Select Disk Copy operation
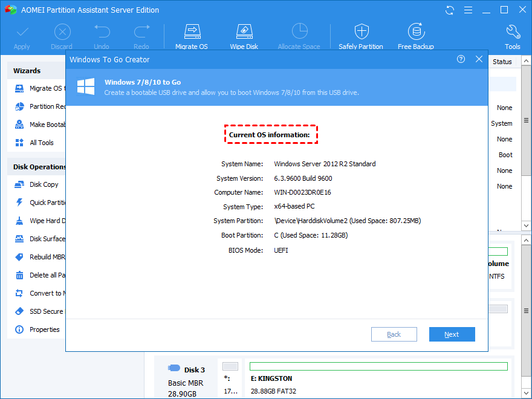532x399 pixels. point(37,184)
